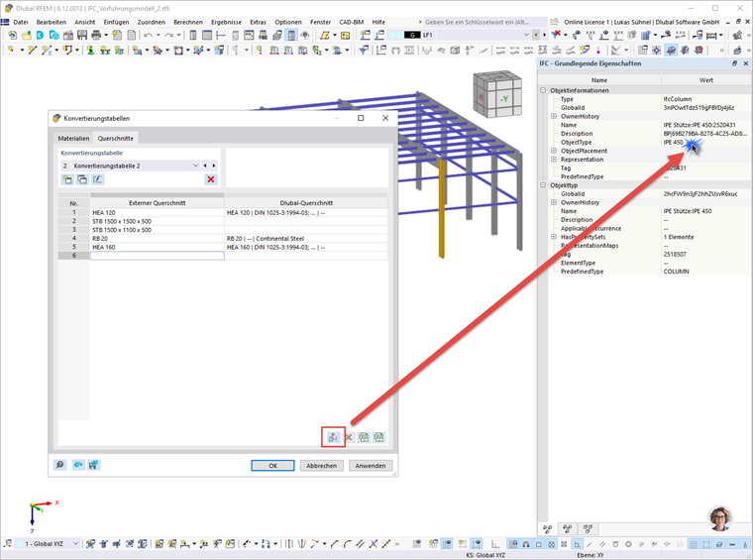The width and height of the screenshot is (753, 560).
Task: Click the Save diskette icon in main toolbar
Action: (82, 35)
